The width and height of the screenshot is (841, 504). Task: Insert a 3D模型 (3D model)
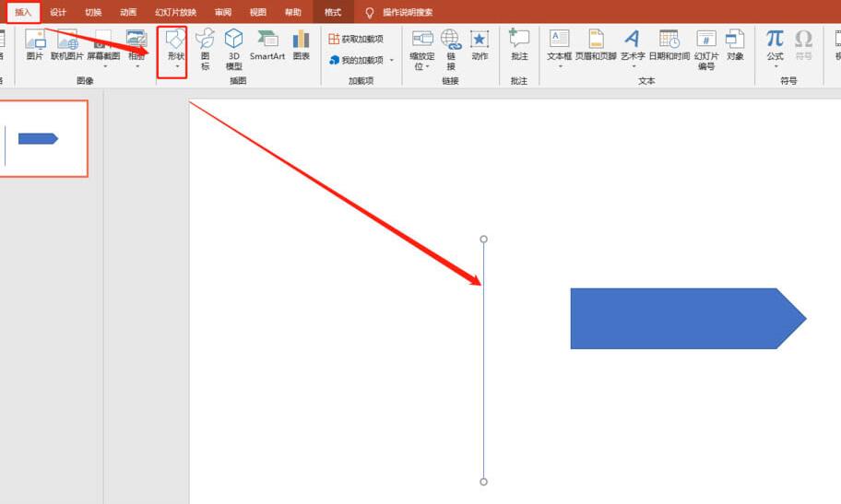234,46
